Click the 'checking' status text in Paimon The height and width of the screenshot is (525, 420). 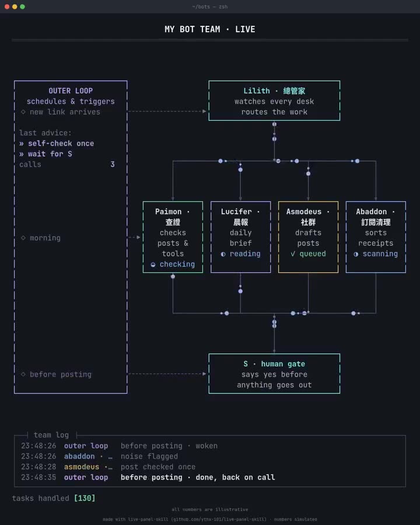177,264
